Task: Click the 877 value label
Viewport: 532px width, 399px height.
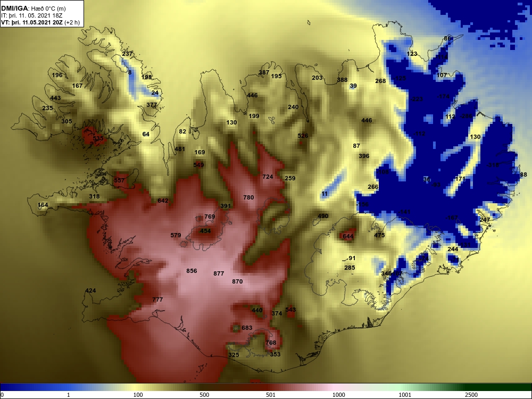Action: coord(219,273)
